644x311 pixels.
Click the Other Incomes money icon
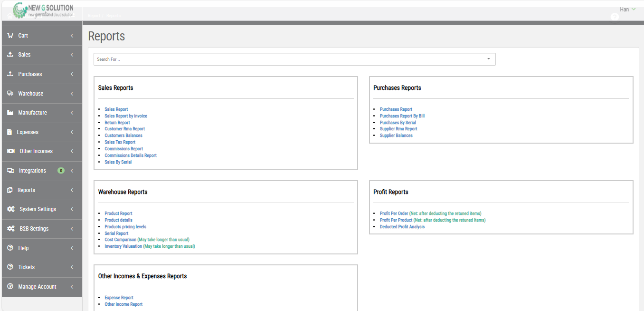pyautogui.click(x=11, y=151)
